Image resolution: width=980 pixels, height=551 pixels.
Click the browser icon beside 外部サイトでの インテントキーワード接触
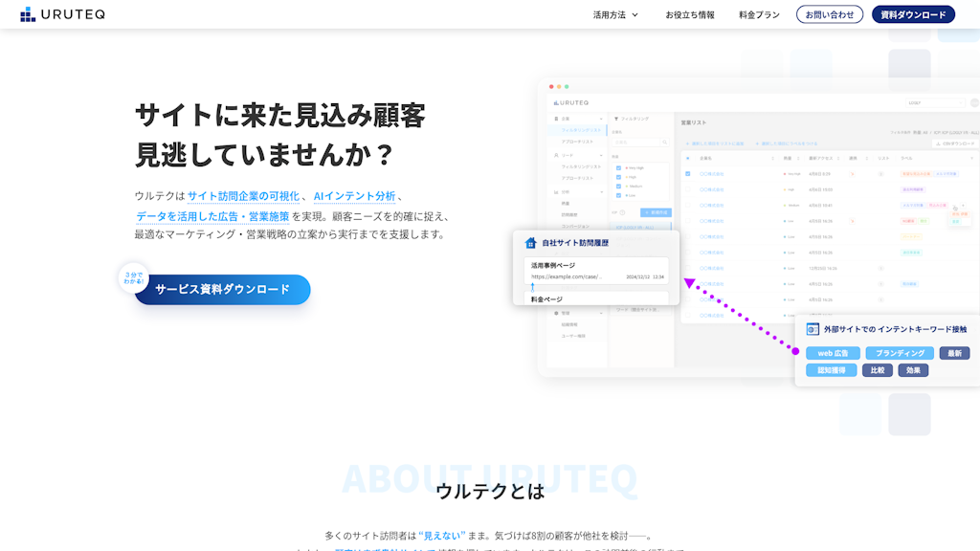[x=813, y=329]
